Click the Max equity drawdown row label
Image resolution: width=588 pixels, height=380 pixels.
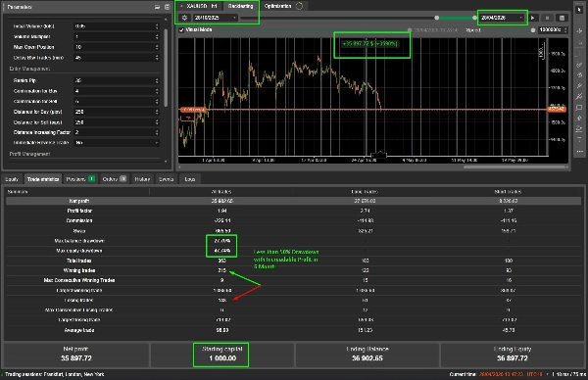[79, 251]
